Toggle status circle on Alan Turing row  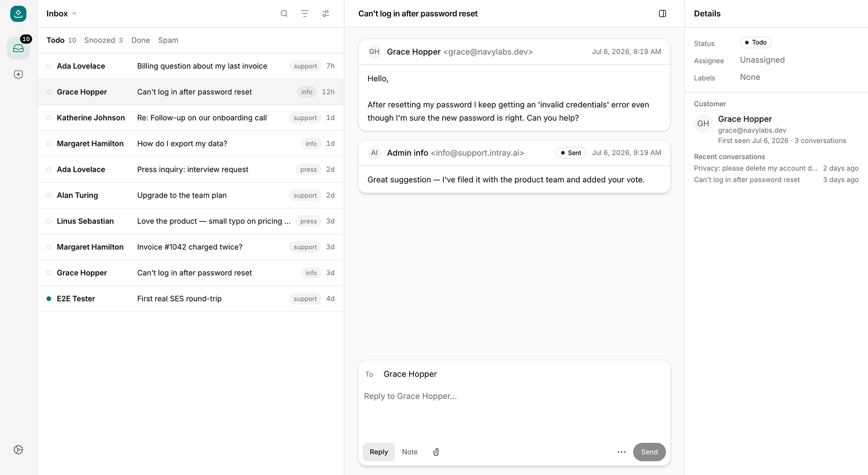pyautogui.click(x=49, y=195)
